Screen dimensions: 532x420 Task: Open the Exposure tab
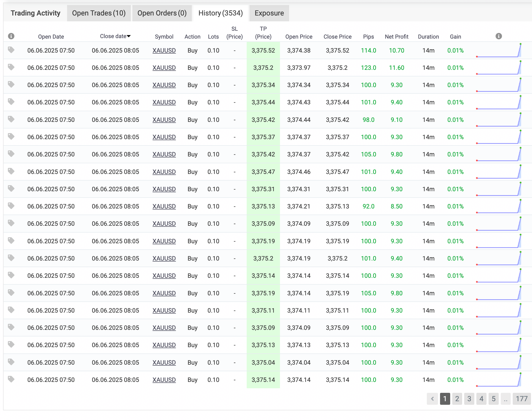(269, 13)
